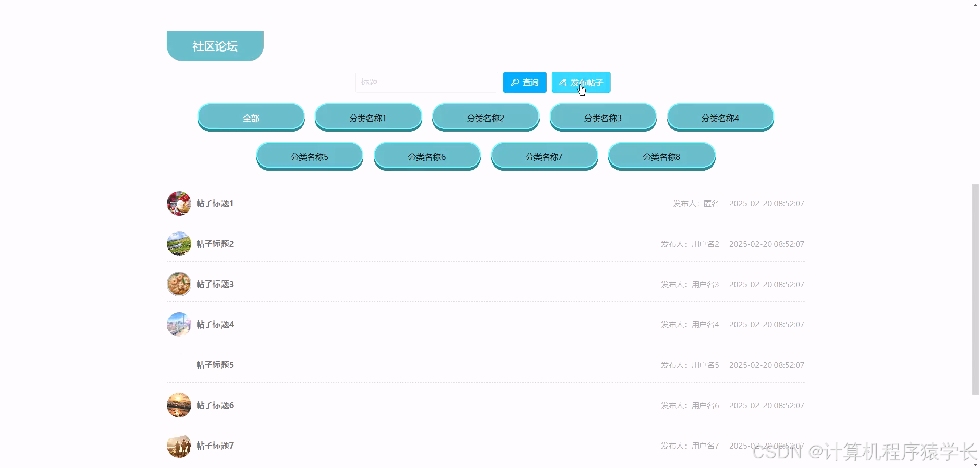Viewport: 980px width, 468px height.
Task: Click the avatar of 帖子标题6
Action: [179, 405]
